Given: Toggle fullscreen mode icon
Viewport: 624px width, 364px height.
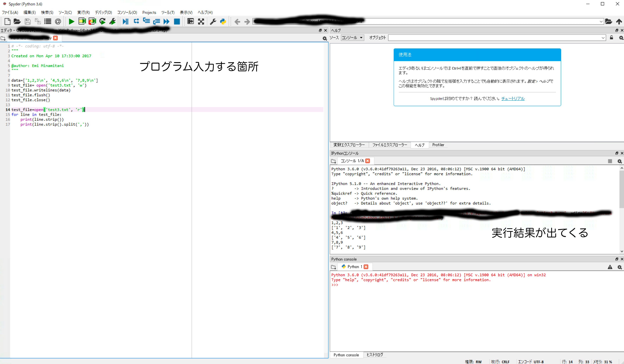Looking at the screenshot, I should click(x=201, y=21).
